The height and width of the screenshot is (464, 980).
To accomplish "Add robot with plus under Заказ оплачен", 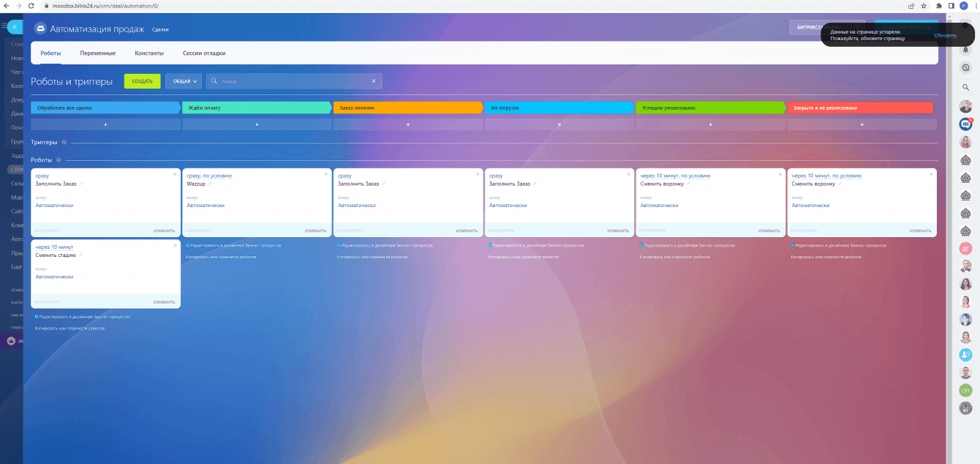I will (408, 125).
